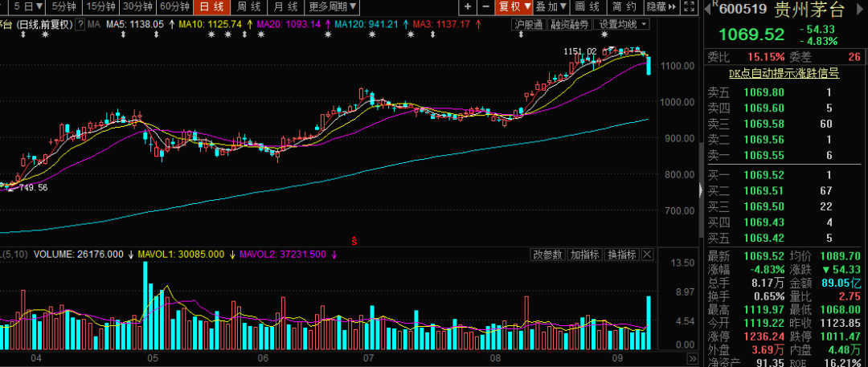868x367 pixels.
Task: Click the panel splitter collapse handle
Action: [x=701, y=190]
